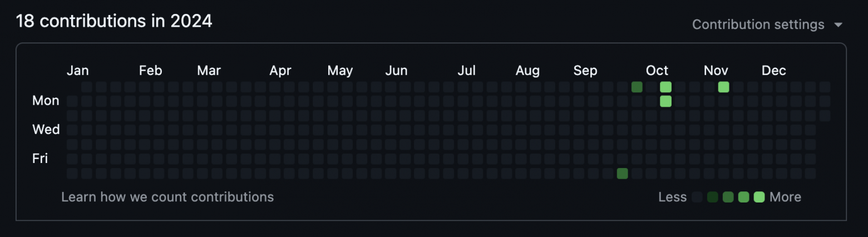Screen dimensions: 868x237
Task: Click the Oct month label
Action: tap(657, 71)
